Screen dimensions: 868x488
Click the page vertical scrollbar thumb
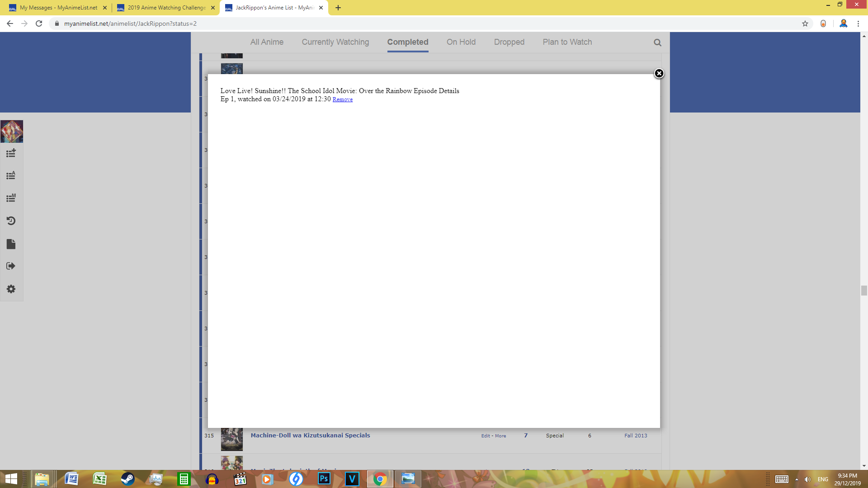pos(864,290)
